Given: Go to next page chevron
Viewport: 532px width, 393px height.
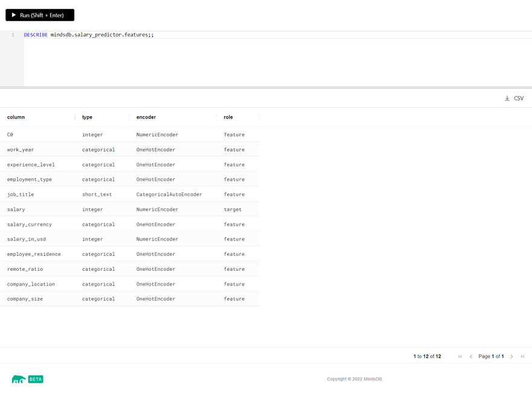Looking at the screenshot, I should click(x=511, y=357).
